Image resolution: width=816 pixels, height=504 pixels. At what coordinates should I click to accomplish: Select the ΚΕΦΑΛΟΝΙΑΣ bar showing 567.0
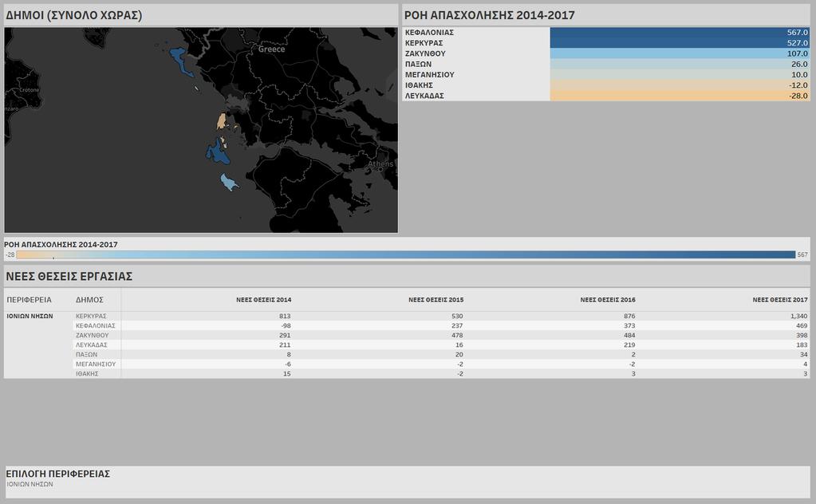point(680,32)
